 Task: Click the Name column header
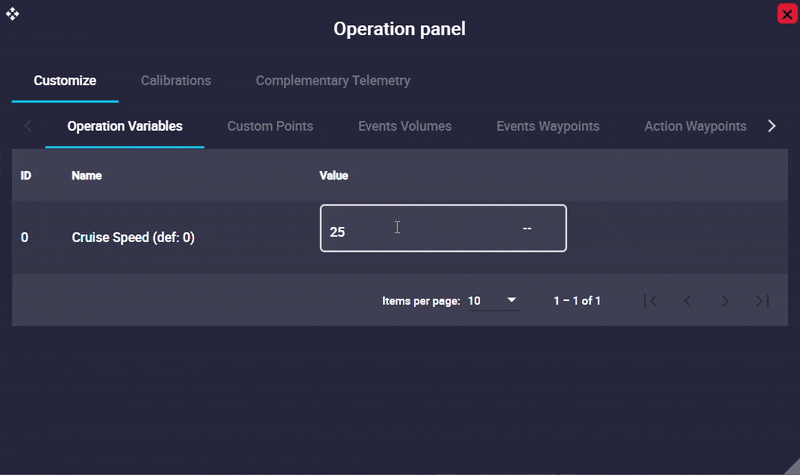coord(87,176)
